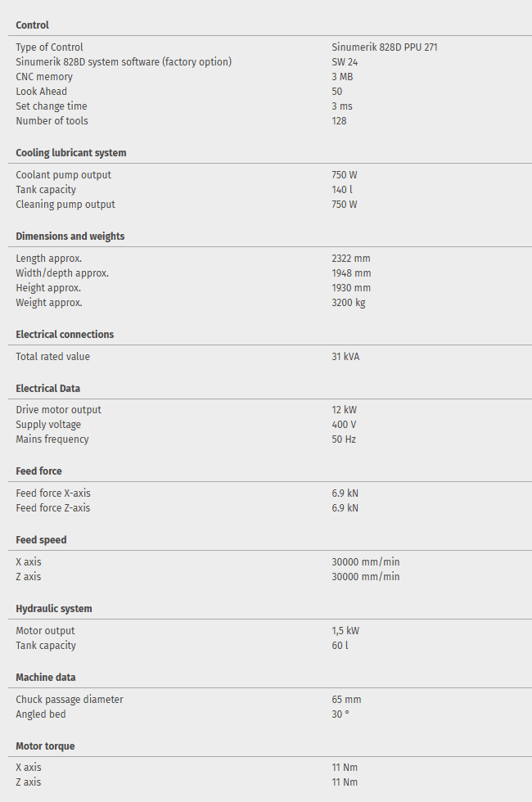Select the Sinumerik 828D PPU 271 value
532x802 pixels.
click(x=384, y=47)
